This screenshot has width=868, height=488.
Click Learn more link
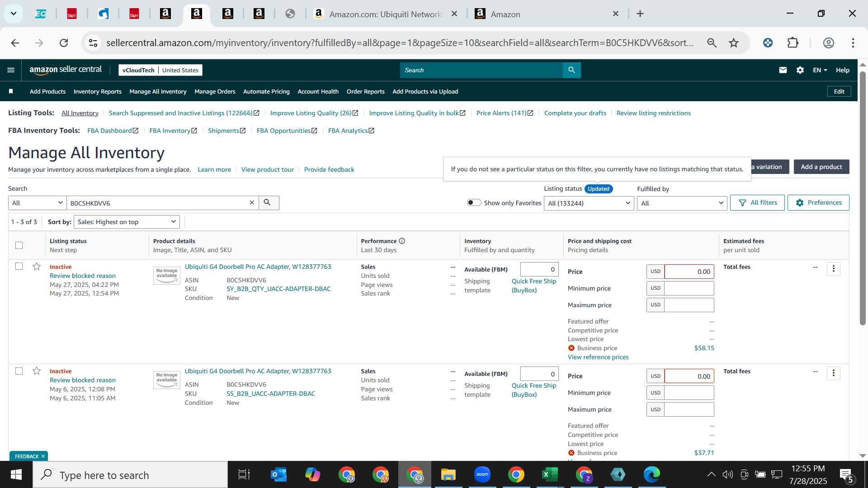(214, 169)
